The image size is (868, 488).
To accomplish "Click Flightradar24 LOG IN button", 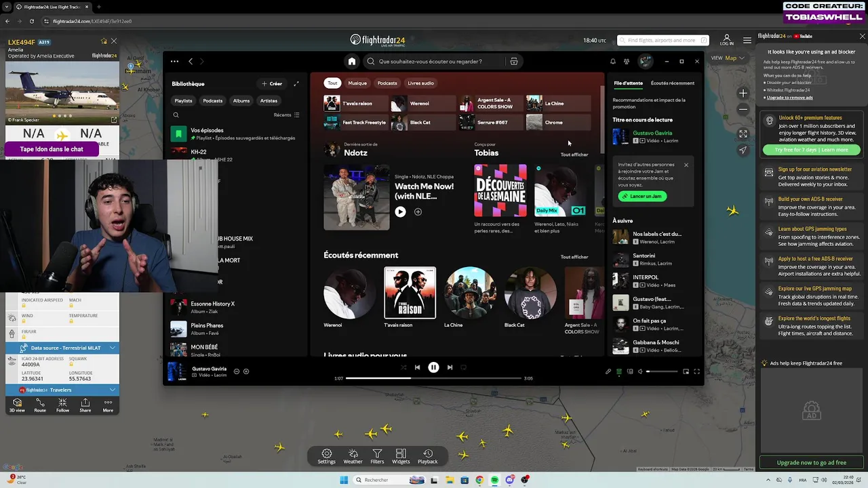I will (x=727, y=40).
